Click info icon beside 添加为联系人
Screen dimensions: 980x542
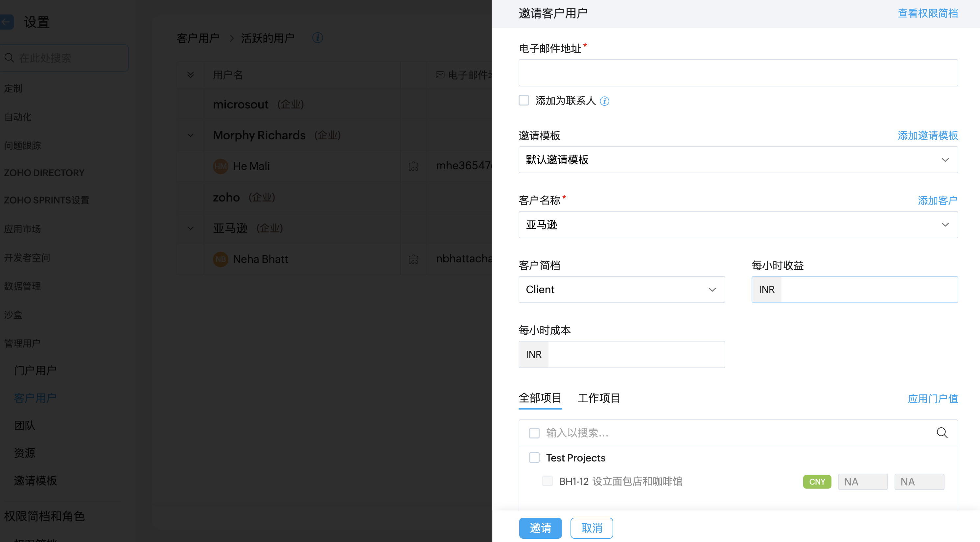[604, 101]
